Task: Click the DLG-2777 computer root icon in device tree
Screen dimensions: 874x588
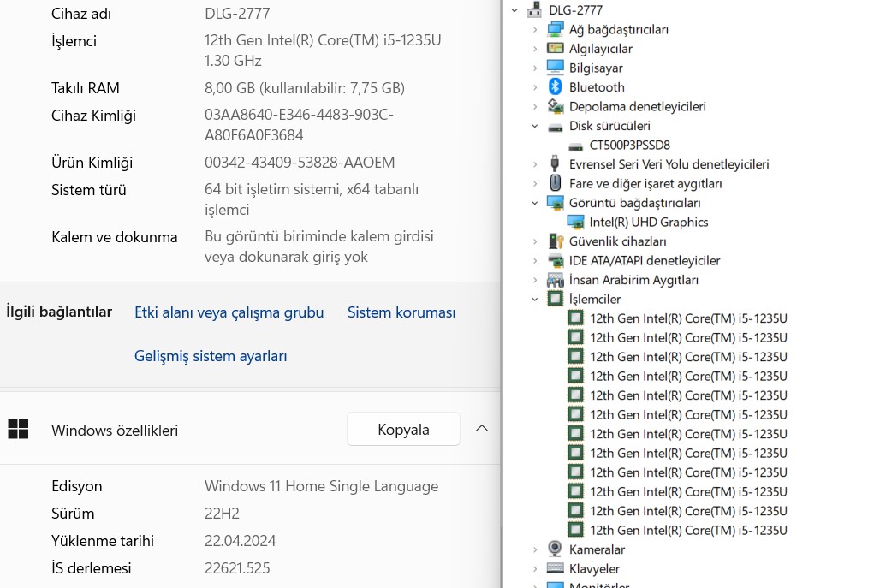Action: (534, 9)
